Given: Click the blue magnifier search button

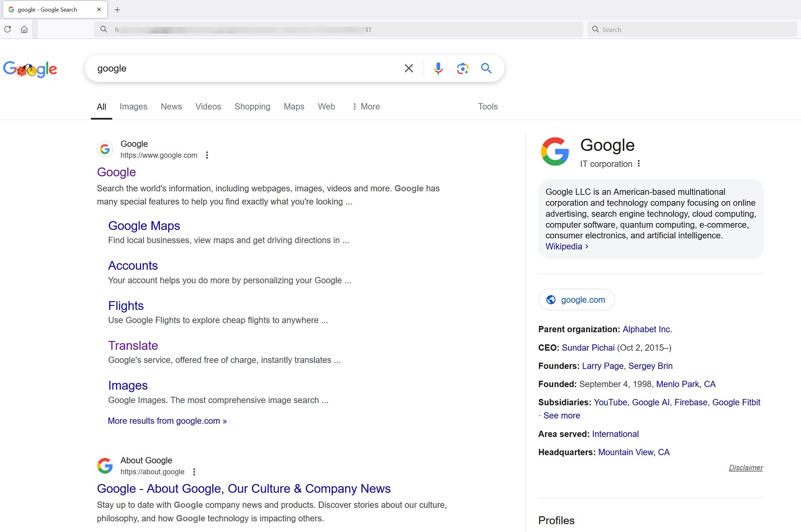Looking at the screenshot, I should point(486,69).
